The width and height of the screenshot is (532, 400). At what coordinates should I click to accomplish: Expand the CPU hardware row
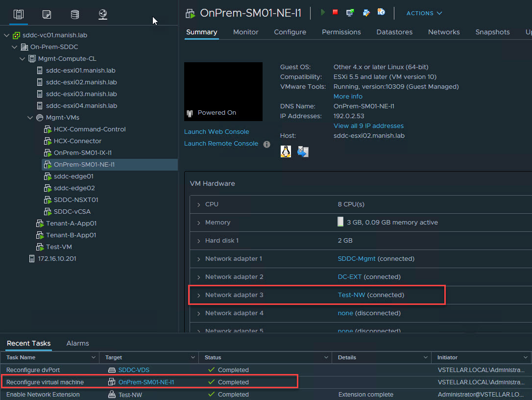pyautogui.click(x=198, y=204)
